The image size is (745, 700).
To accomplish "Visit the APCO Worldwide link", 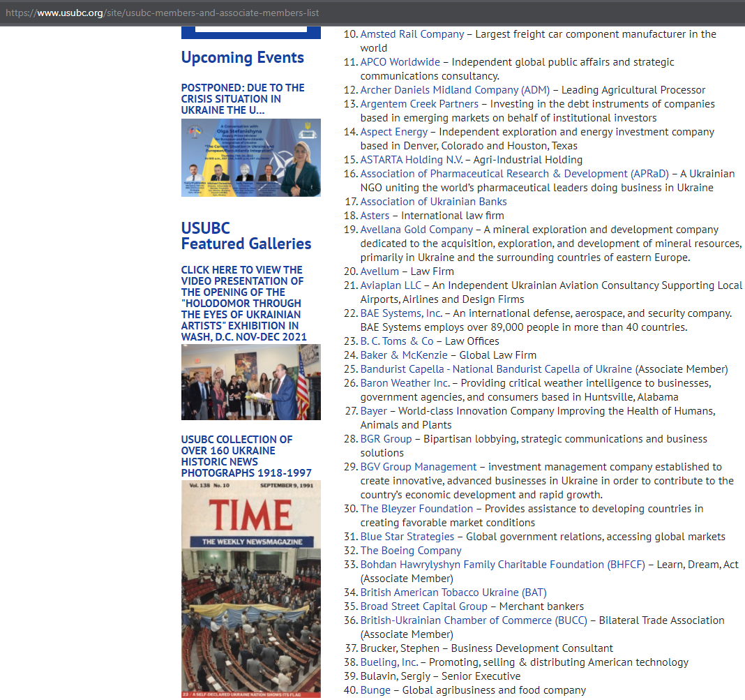I will pos(400,62).
